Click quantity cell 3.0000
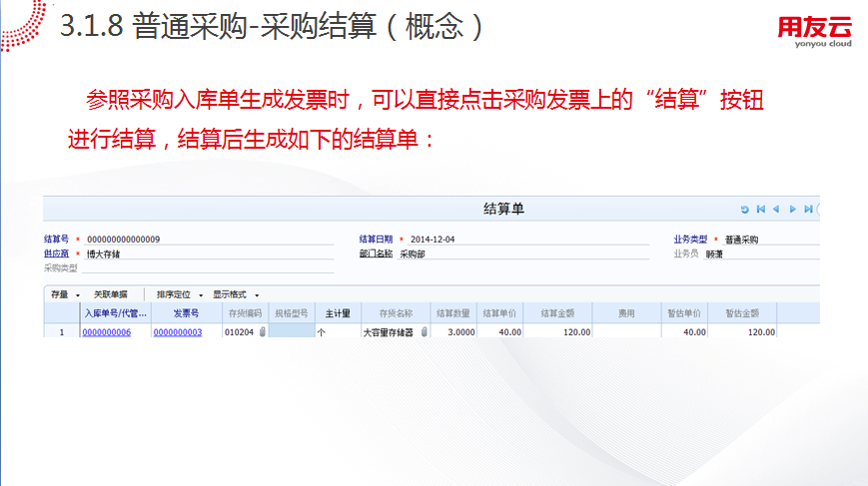This screenshot has height=486, width=868. pyautogui.click(x=453, y=331)
